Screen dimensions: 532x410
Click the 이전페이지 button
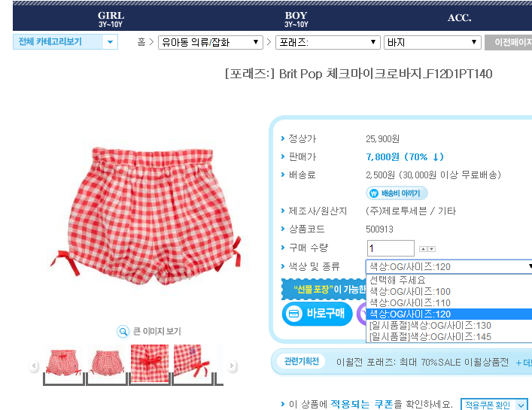508,42
